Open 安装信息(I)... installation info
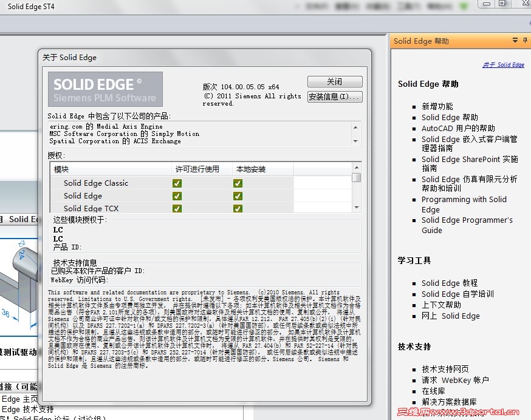Image resolution: width=531 pixels, height=420 pixels. [x=335, y=97]
